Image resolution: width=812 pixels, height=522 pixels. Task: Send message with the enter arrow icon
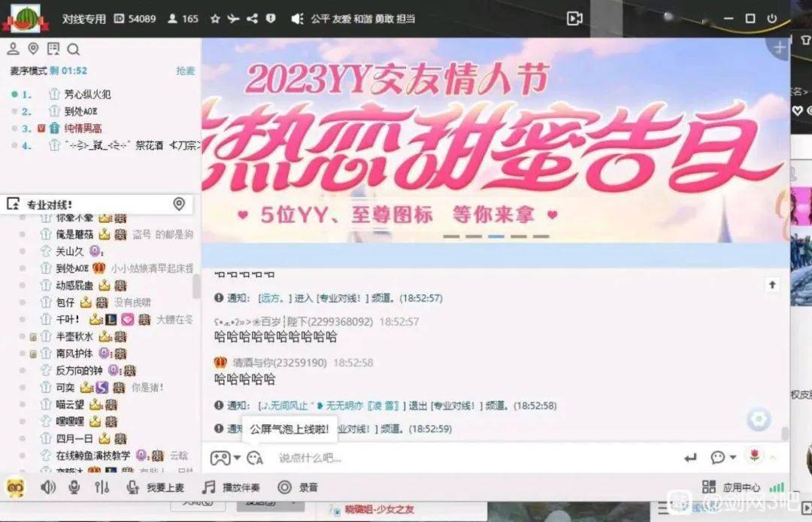689,458
